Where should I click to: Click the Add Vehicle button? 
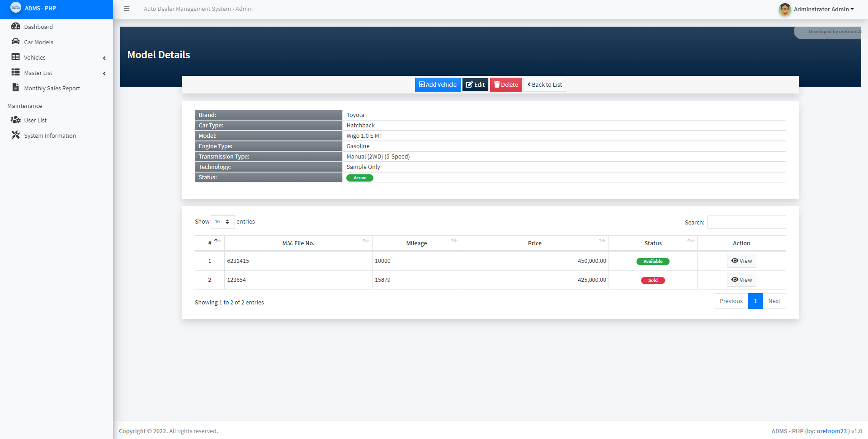437,84
